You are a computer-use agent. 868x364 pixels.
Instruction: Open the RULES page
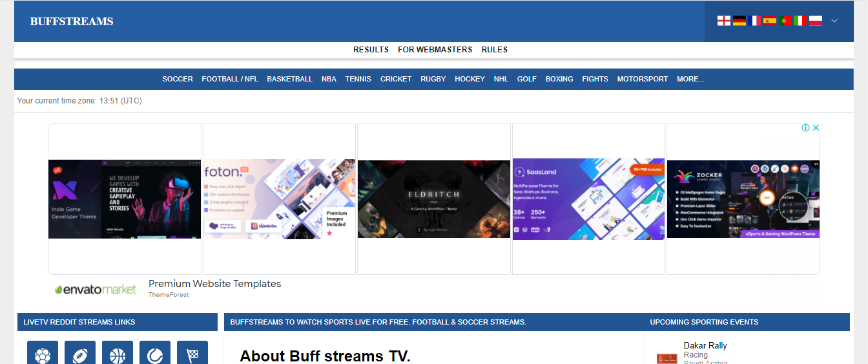[495, 50]
